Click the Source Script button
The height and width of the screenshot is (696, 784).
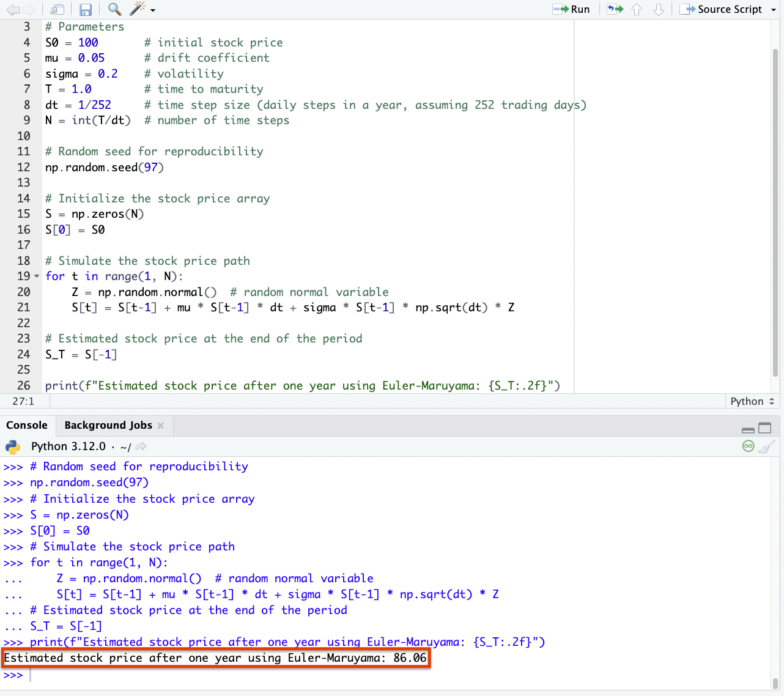click(722, 9)
